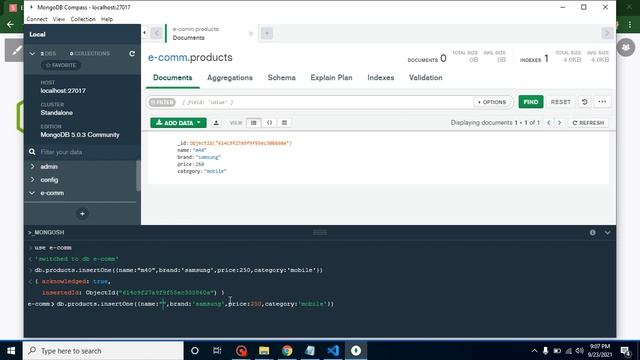
Task: Close the e-comm.products tab
Action: coord(251,33)
